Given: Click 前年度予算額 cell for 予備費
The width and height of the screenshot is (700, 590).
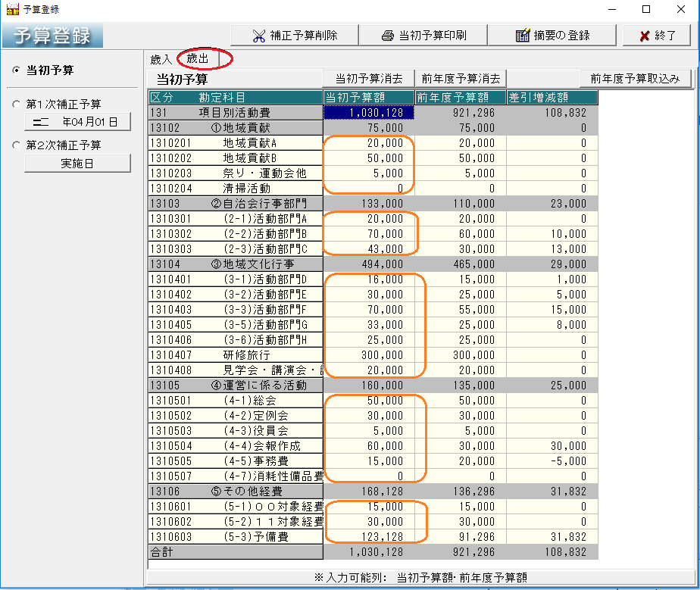Looking at the screenshot, I should [460, 537].
